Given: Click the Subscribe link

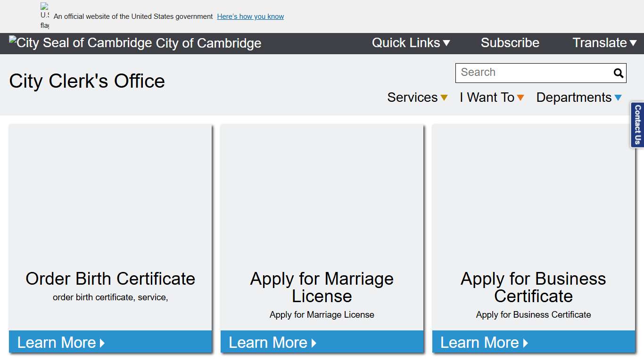Looking at the screenshot, I should tap(510, 43).
